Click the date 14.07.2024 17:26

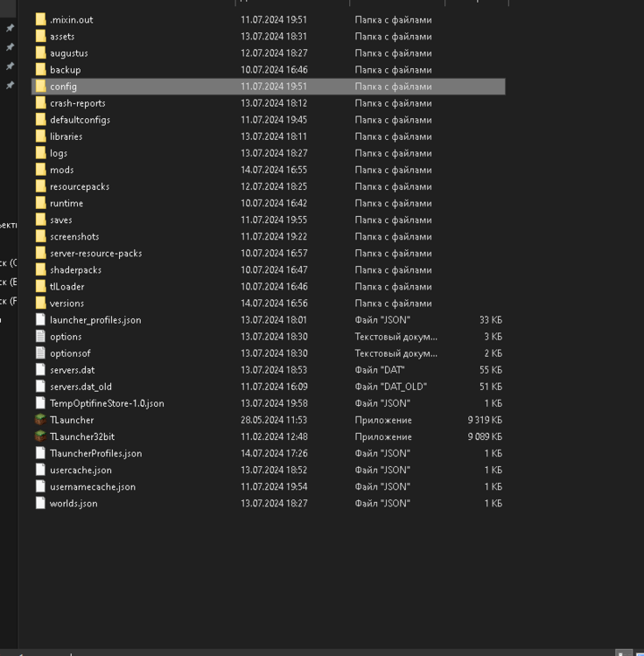(x=274, y=453)
